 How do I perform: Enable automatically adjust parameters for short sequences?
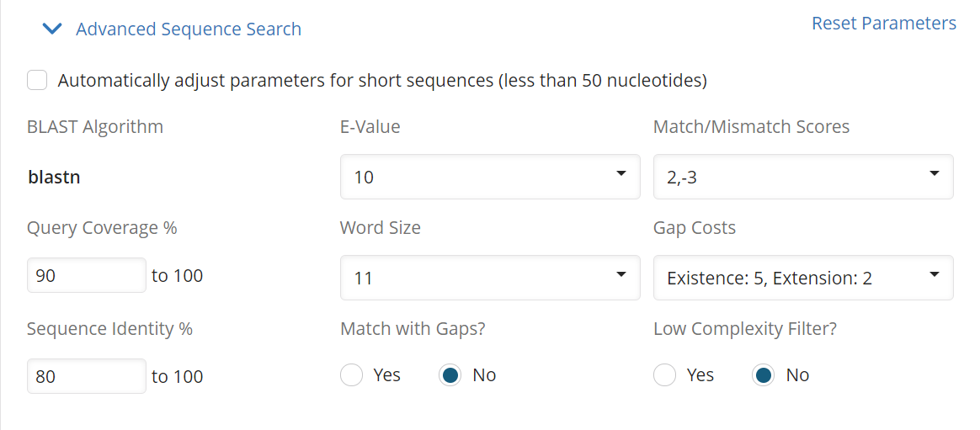pyautogui.click(x=38, y=80)
